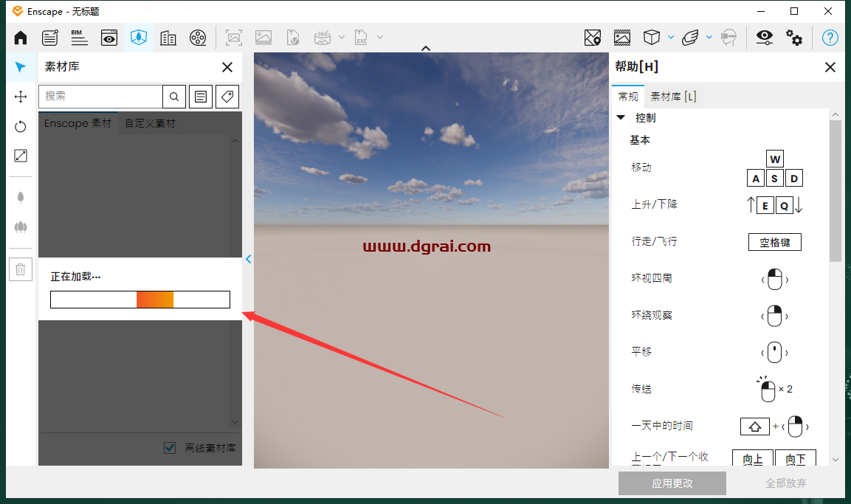Open the BIM information panel
The image size is (851, 504).
coord(79,38)
